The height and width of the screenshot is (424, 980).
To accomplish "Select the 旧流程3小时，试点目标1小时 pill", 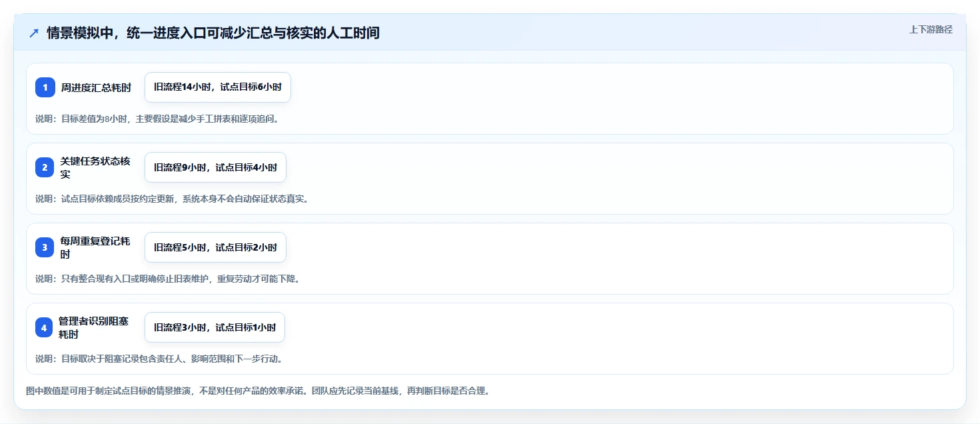I will click(x=215, y=327).
